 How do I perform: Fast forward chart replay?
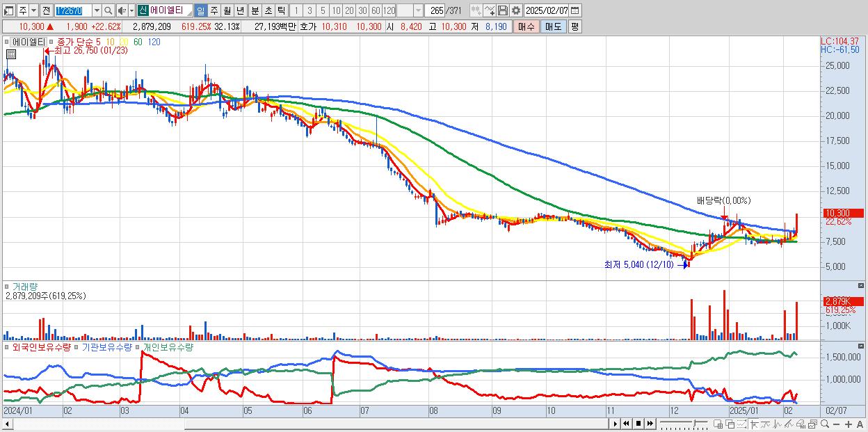tap(650, 424)
